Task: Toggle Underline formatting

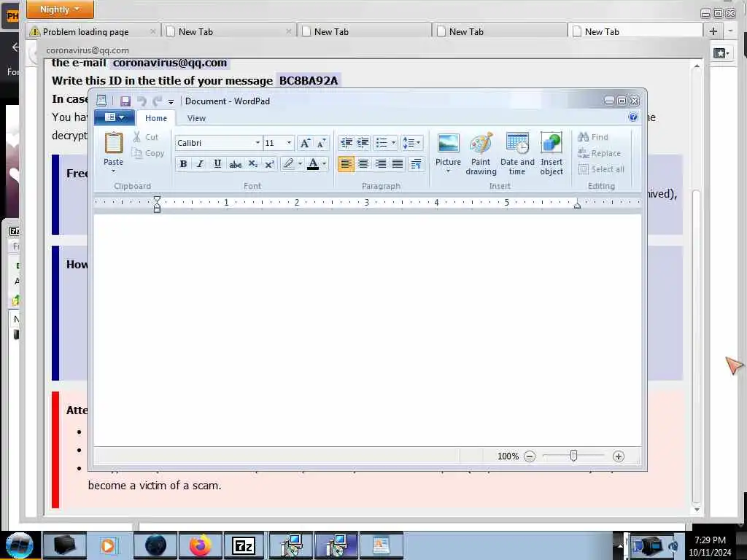Action: [x=217, y=164]
